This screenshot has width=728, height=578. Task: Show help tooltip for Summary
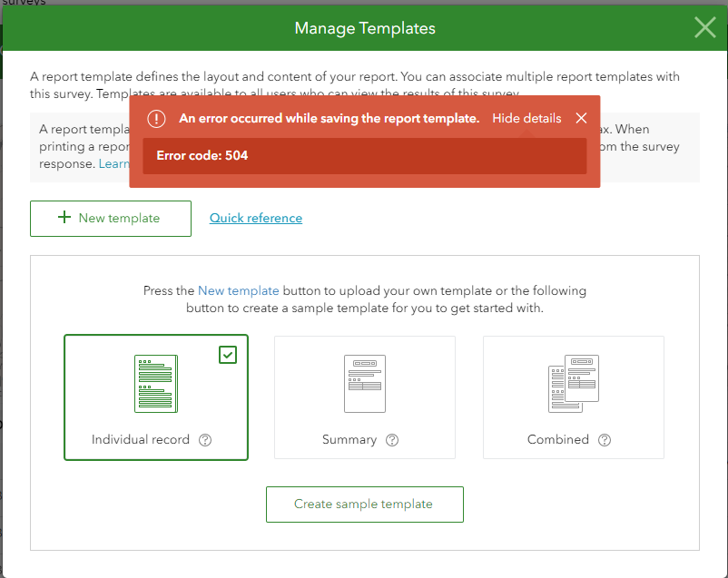click(x=392, y=440)
